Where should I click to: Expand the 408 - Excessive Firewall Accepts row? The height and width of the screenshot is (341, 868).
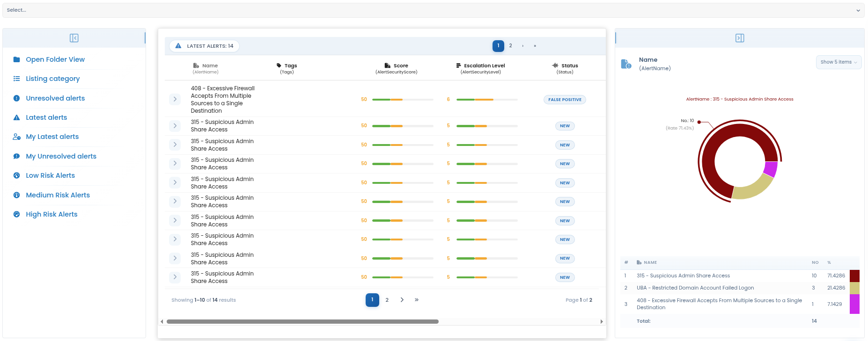click(x=175, y=99)
